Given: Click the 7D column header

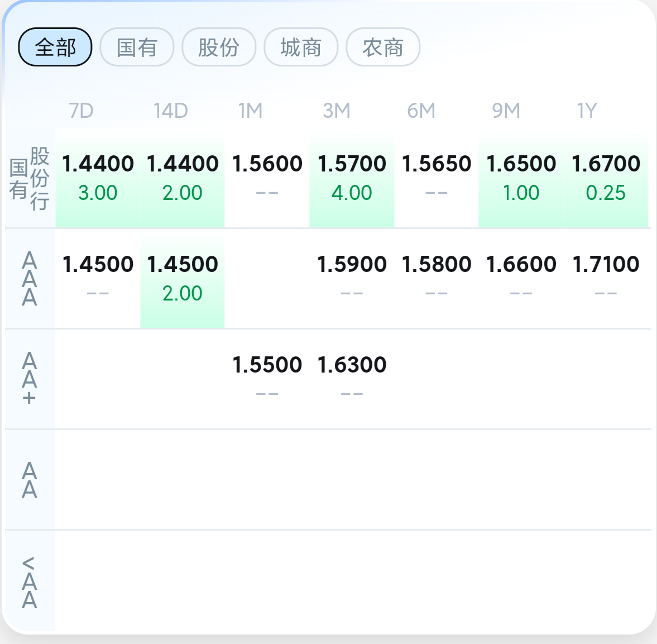Looking at the screenshot, I should pyautogui.click(x=81, y=111).
